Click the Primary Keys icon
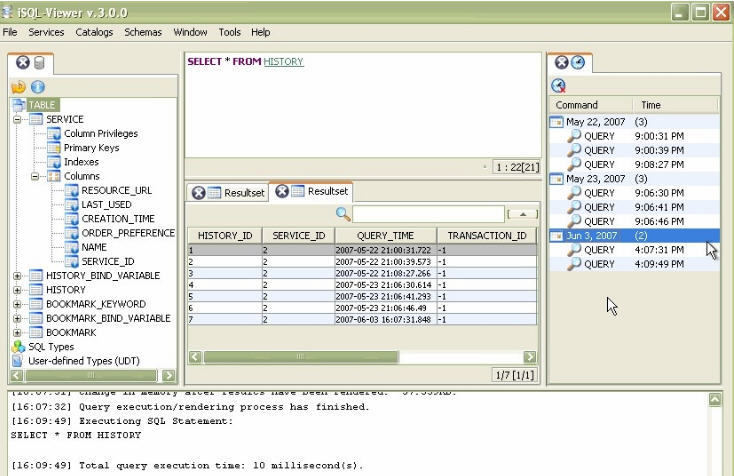 [54, 148]
